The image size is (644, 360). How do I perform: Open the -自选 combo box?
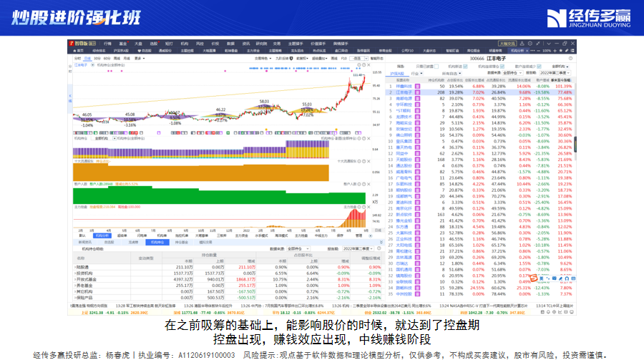[x=359, y=59]
